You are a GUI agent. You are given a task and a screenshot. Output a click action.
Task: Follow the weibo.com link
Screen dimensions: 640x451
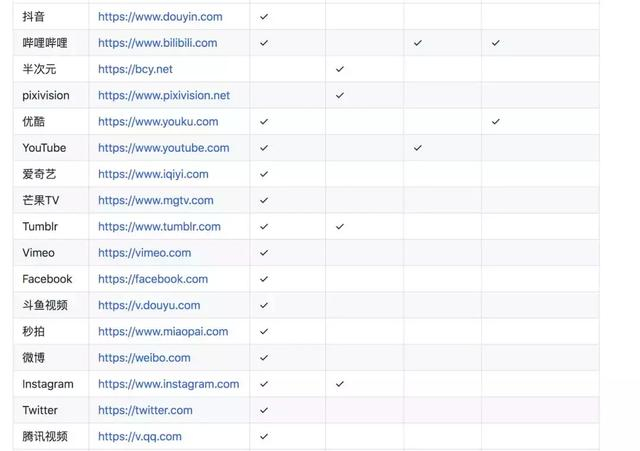point(144,358)
